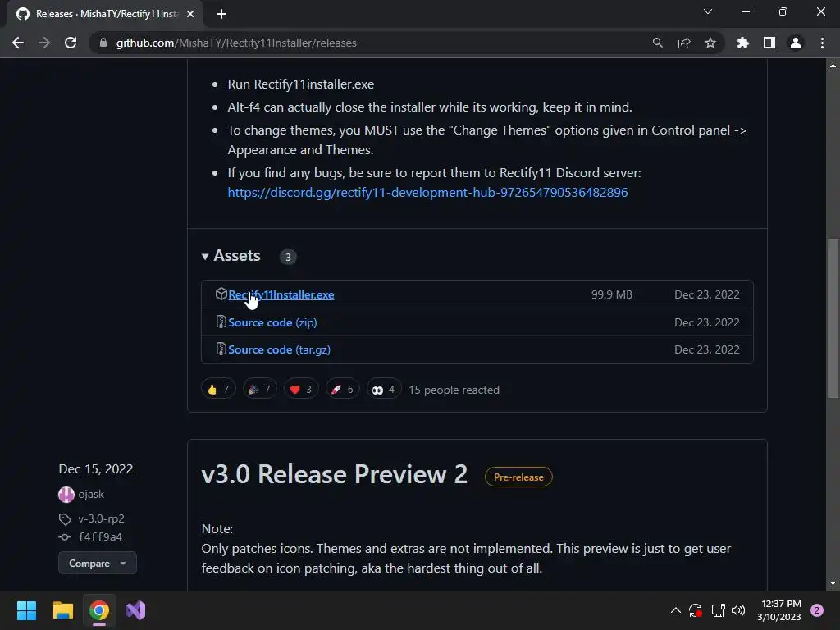Bookmark this page with the star icon
This screenshot has width=840, height=630.
(x=710, y=43)
